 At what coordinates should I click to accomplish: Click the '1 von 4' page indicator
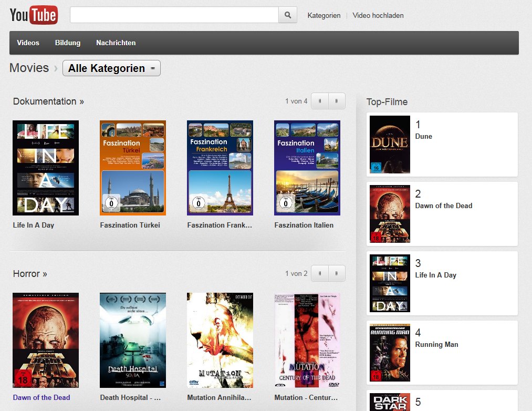pyautogui.click(x=296, y=101)
